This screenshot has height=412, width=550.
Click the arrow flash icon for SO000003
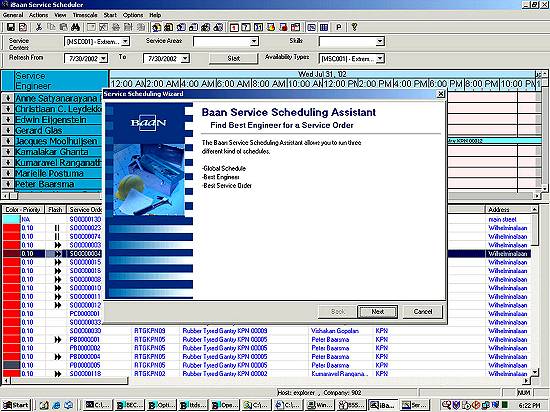58,245
